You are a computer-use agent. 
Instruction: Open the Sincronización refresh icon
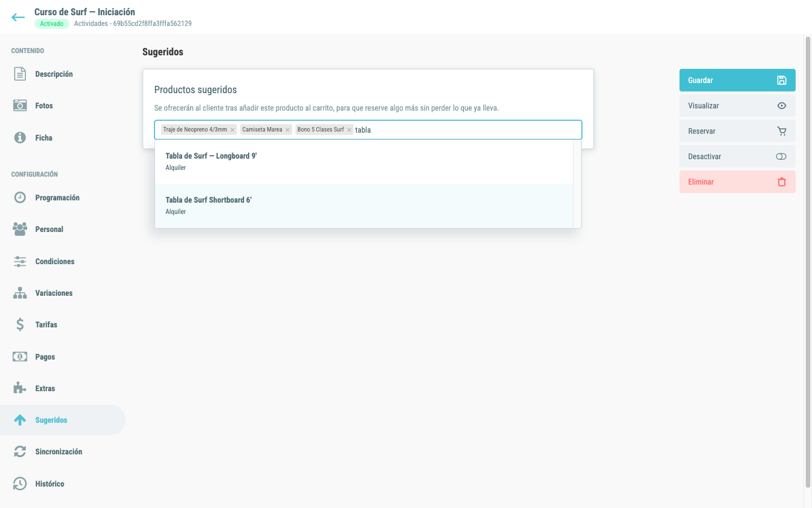(20, 452)
